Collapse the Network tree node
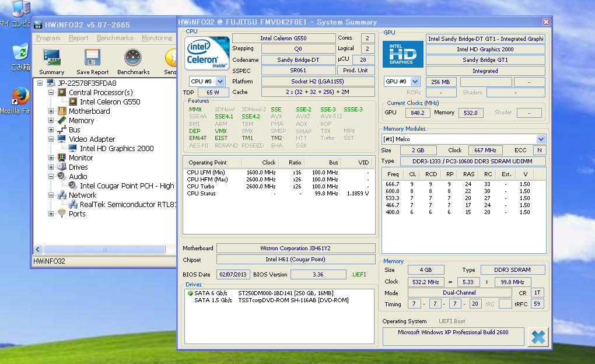 click(51, 195)
